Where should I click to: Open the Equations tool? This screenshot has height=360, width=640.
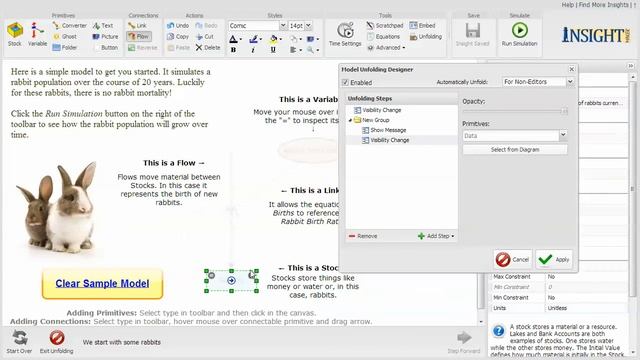[x=383, y=36]
